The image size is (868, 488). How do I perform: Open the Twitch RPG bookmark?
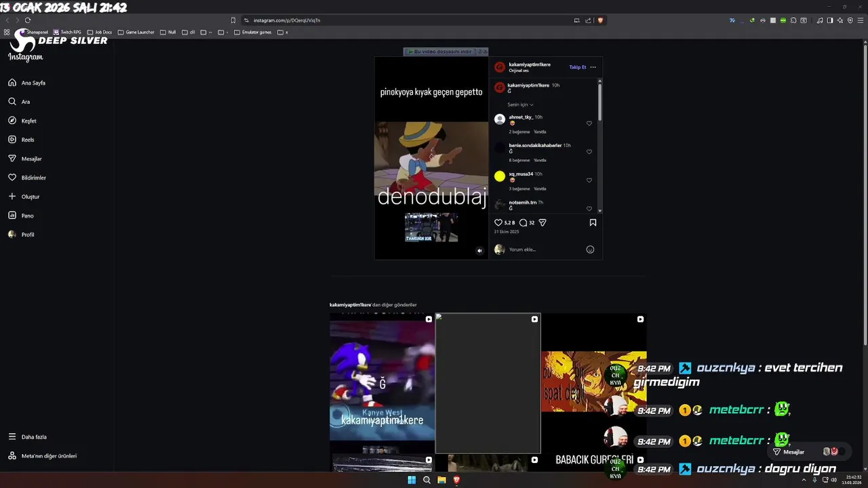click(67, 32)
